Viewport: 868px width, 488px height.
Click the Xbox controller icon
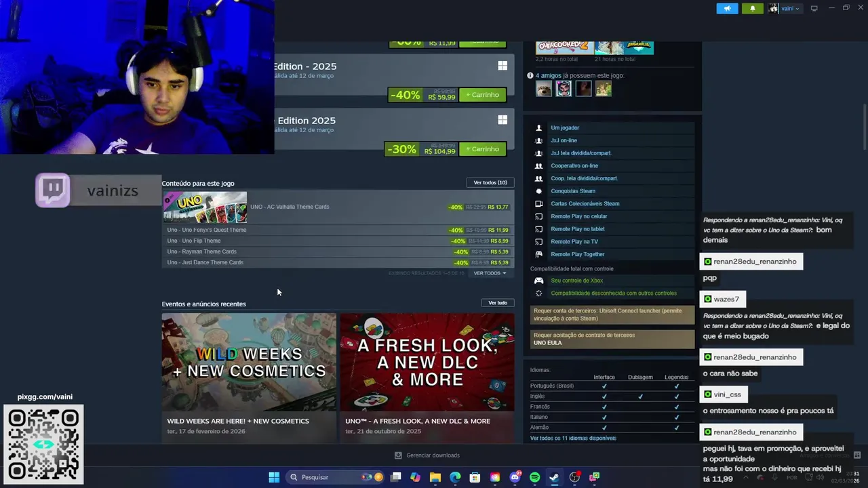tap(539, 281)
